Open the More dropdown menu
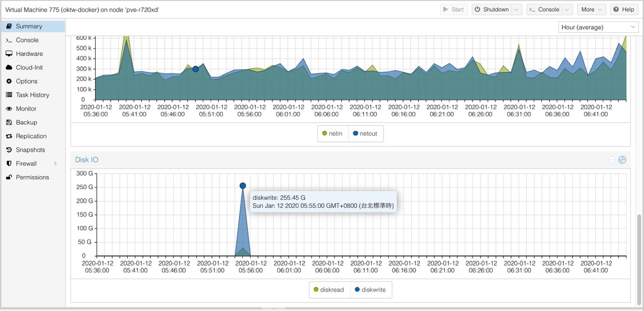Viewport: 644px width, 311px height. coord(592,10)
